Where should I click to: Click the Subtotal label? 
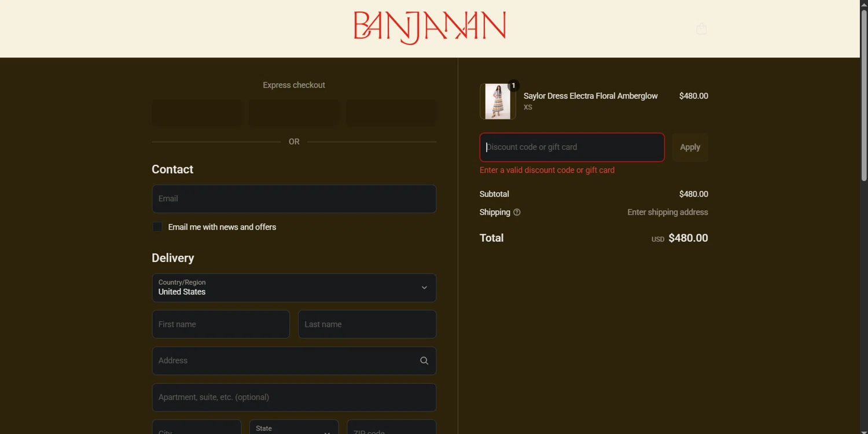pyautogui.click(x=494, y=194)
